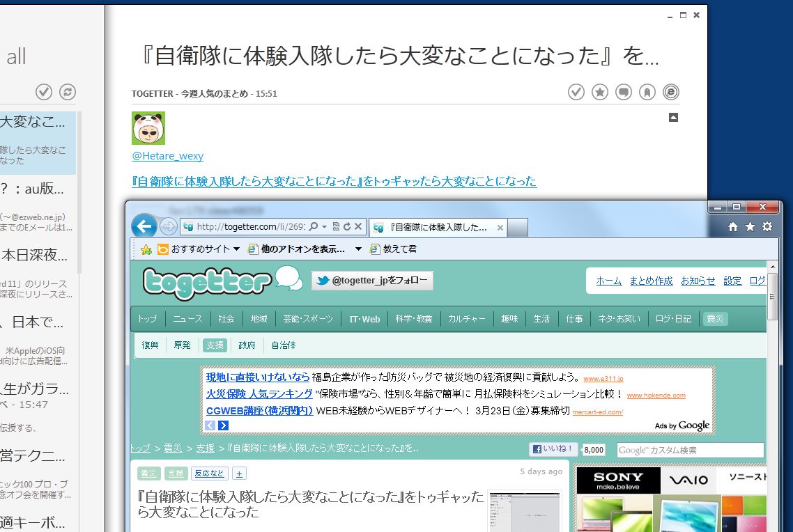The image size is (793, 532).
Task: Reload the page with the IE refresh icon
Action: (x=347, y=226)
